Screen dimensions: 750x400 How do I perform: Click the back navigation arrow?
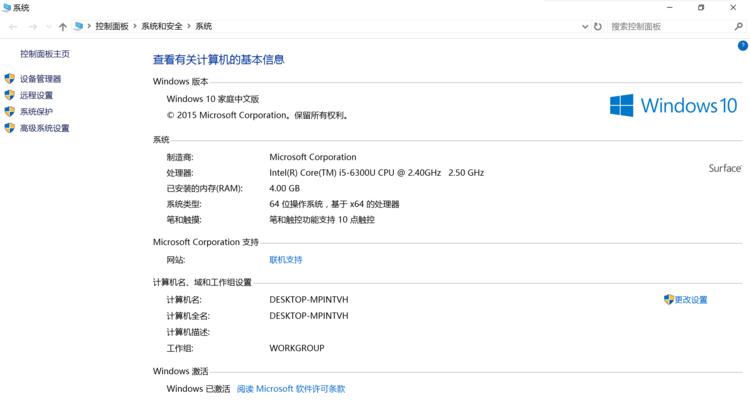coord(13,27)
